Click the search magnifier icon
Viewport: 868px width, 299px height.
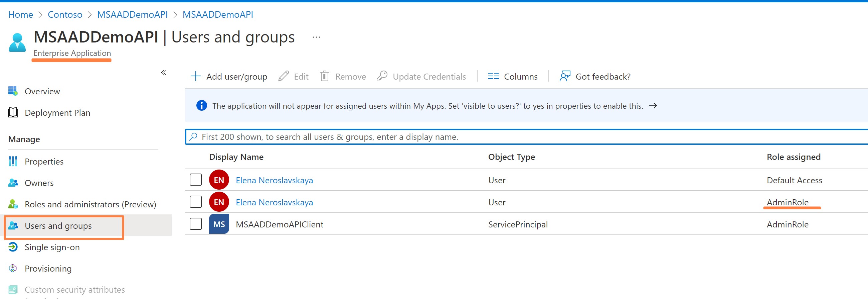point(193,137)
